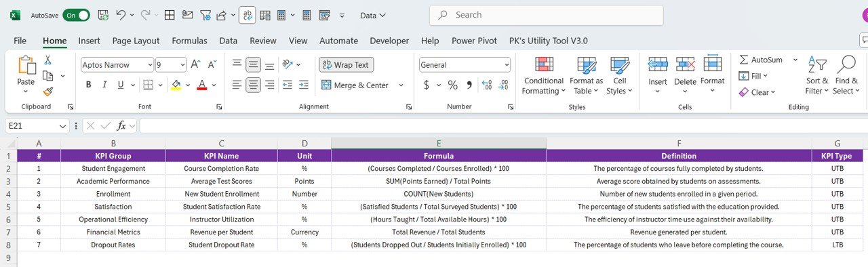Click the Cut scissors icon
Image resolution: width=868 pixels, height=267 pixels.
coord(48,60)
